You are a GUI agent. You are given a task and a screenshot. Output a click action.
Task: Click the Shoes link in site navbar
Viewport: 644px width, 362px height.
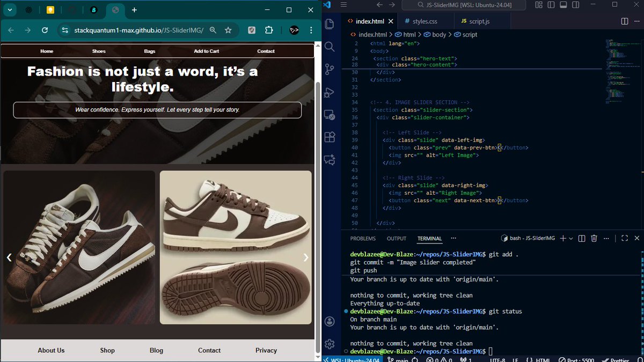coord(99,51)
